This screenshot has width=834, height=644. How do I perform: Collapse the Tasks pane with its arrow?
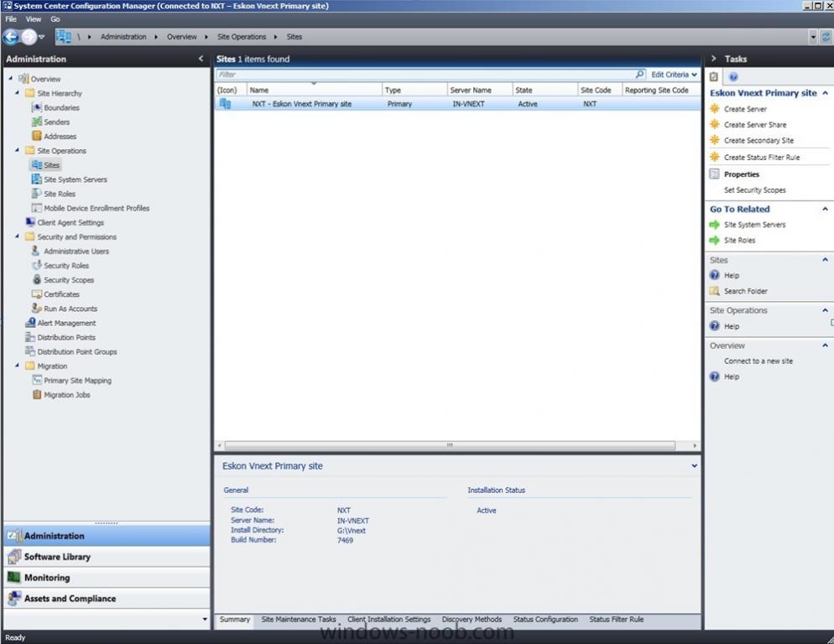coord(714,59)
